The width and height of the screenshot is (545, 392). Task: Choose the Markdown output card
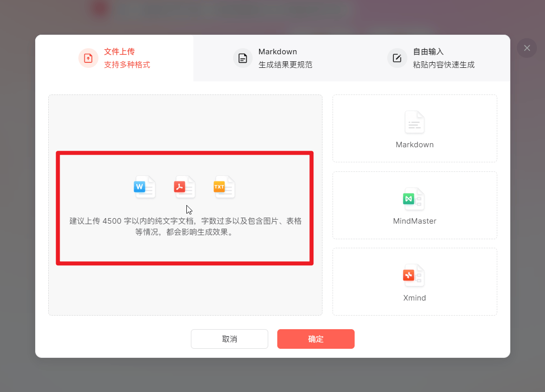(x=414, y=128)
